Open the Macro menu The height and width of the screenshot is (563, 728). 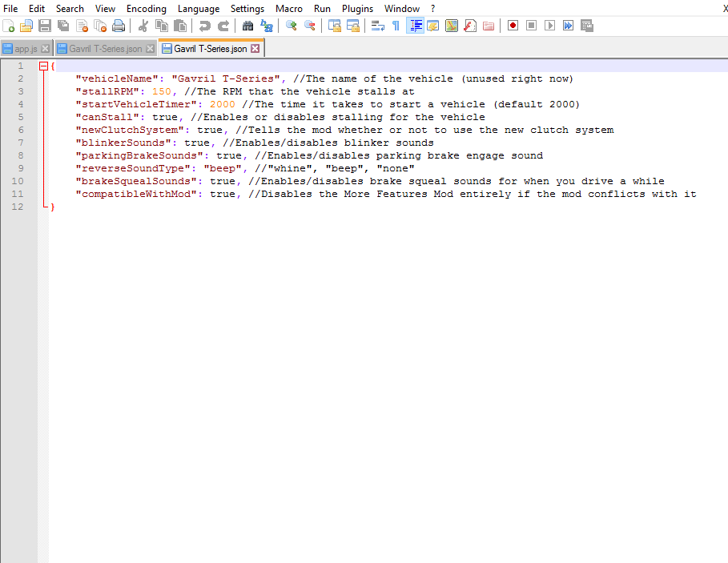[289, 9]
